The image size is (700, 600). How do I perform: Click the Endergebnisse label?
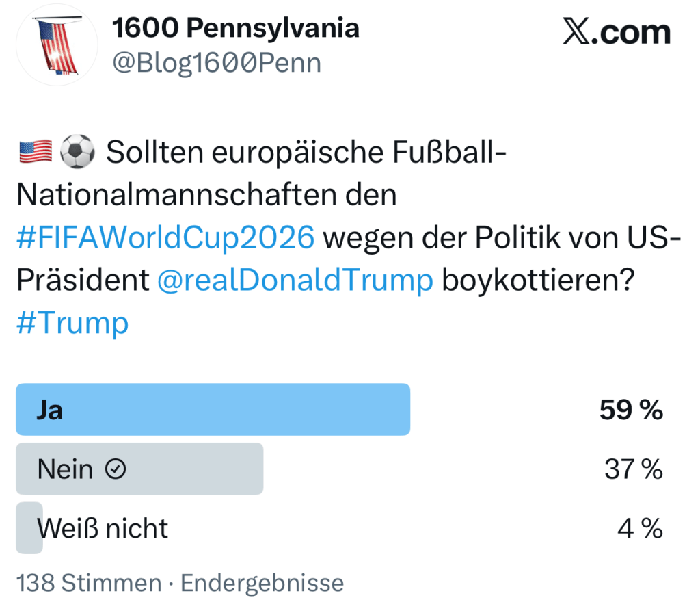pos(262,583)
